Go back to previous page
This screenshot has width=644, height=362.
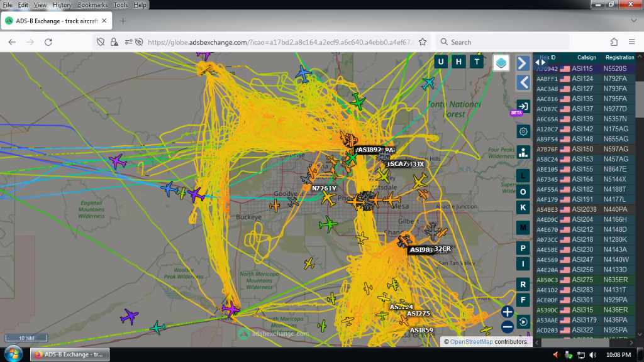[12, 42]
